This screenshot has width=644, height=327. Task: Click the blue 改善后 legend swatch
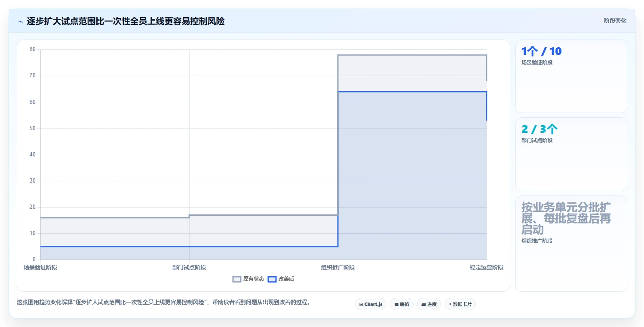pos(272,279)
